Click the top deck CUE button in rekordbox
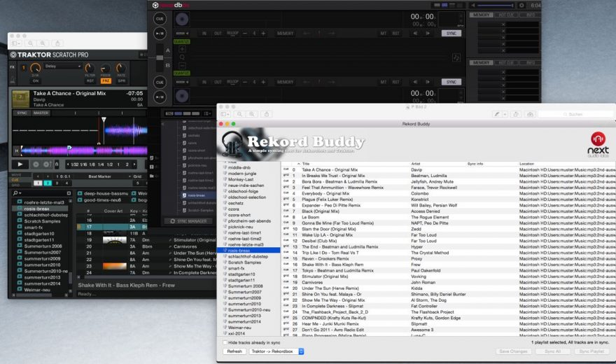 [x=160, y=19]
